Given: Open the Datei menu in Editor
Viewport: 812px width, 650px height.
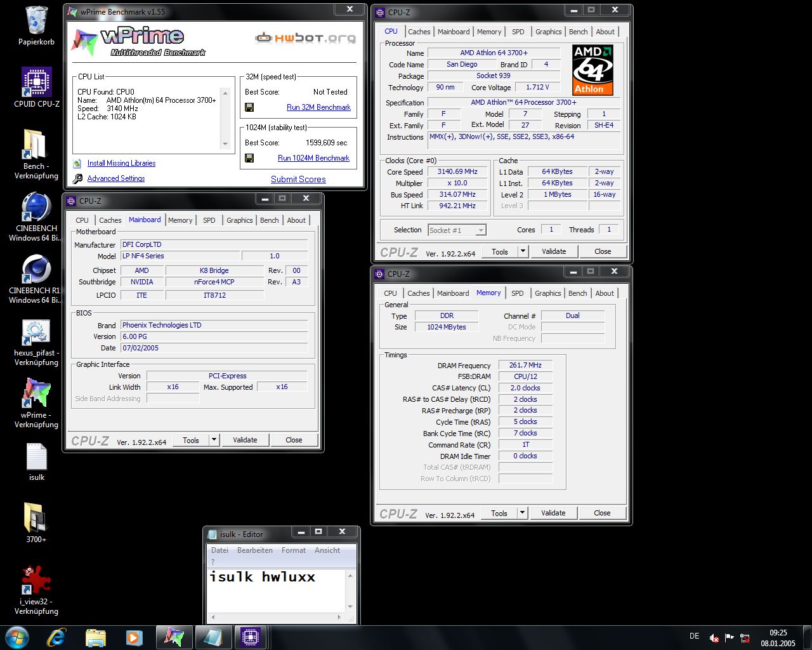Looking at the screenshot, I should 219,550.
